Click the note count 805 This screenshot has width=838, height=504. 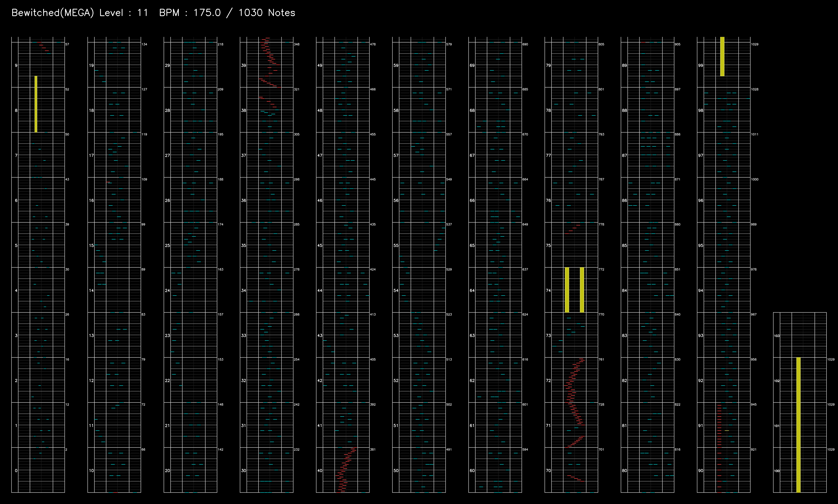coord(601,44)
